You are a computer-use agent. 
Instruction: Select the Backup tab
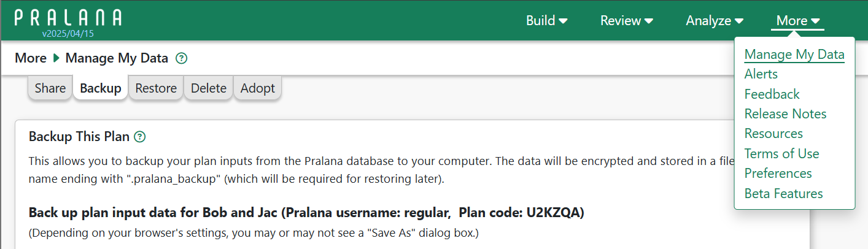tap(101, 88)
